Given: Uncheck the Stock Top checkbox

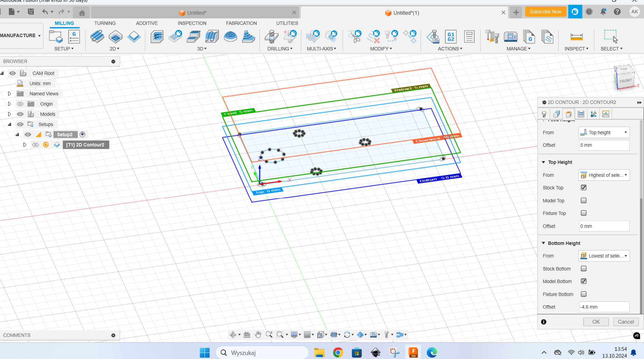Looking at the screenshot, I should pyautogui.click(x=584, y=187).
